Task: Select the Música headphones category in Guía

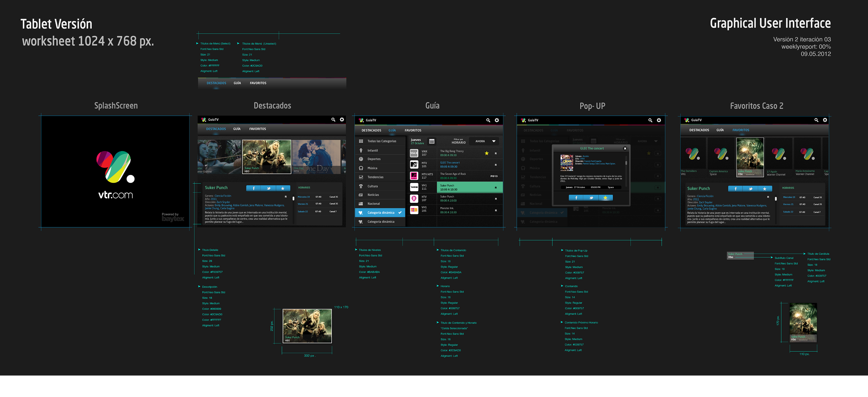Action: pyautogui.click(x=372, y=168)
